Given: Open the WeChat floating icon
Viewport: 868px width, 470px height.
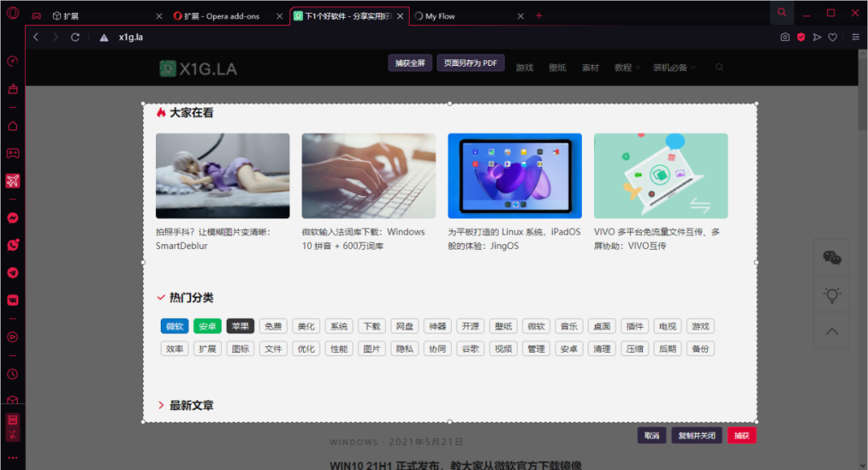Looking at the screenshot, I should (832, 257).
